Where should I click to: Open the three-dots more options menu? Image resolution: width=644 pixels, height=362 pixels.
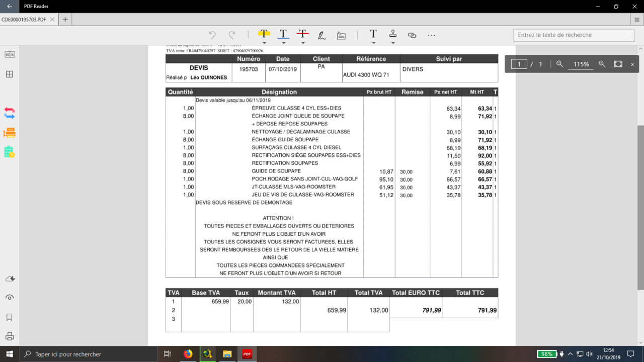[431, 35]
